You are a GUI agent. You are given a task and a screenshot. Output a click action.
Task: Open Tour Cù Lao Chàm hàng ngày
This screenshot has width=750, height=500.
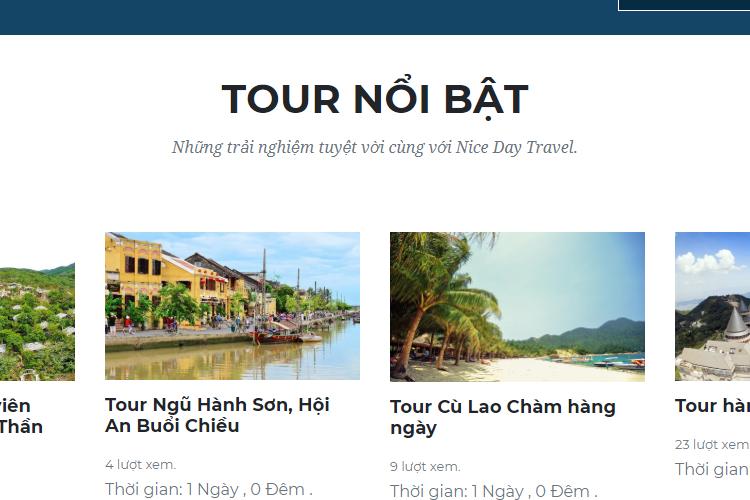pos(503,417)
